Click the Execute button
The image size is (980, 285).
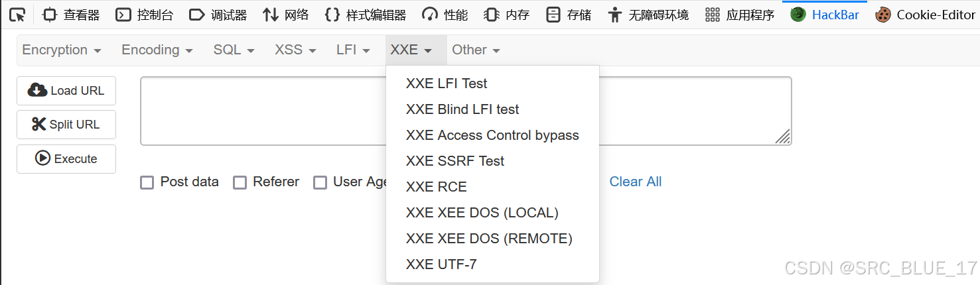66,159
